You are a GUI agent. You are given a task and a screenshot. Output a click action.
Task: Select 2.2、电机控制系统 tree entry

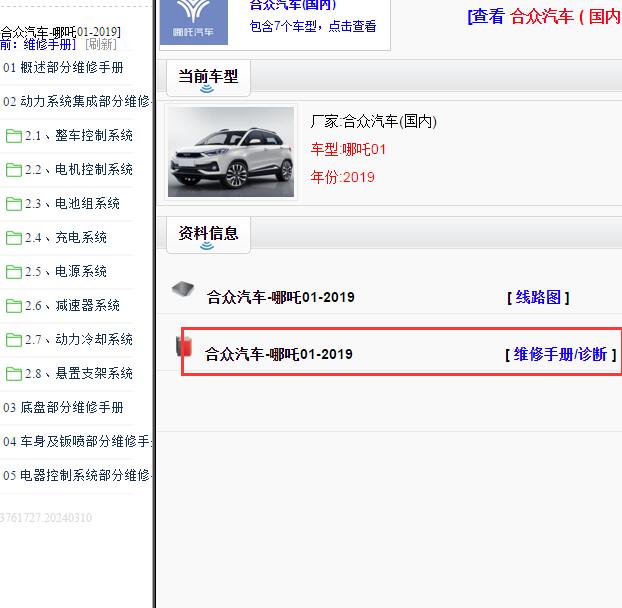click(79, 170)
